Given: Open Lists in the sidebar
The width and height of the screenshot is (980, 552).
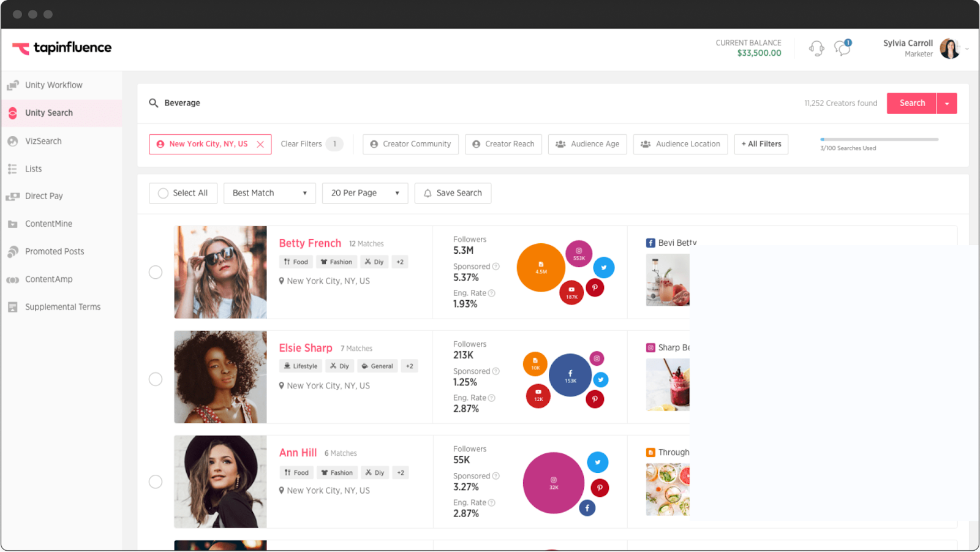Looking at the screenshot, I should pos(61,168).
